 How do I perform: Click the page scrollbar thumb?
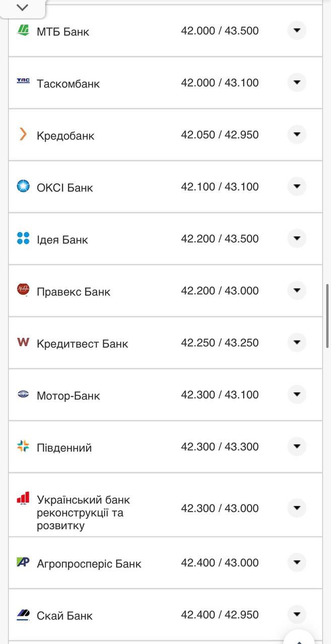[x=328, y=316]
